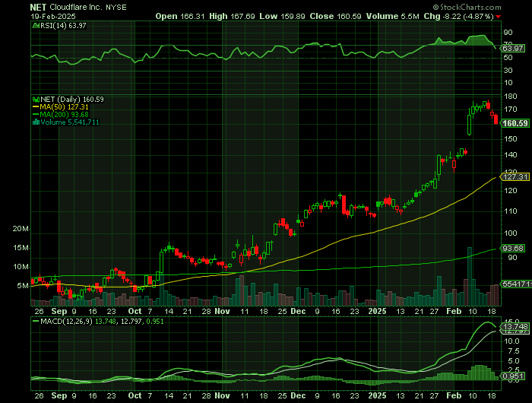Click the tallest volume spike bar in February
532x403 pixels.
point(470,276)
